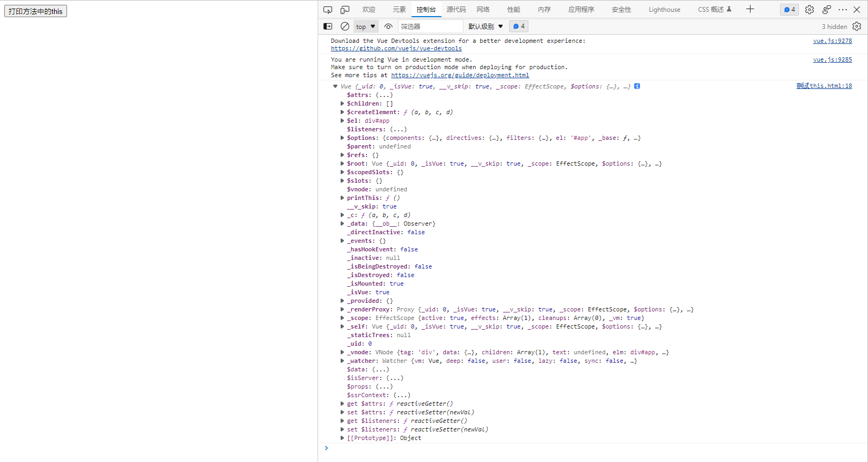Screen dimensions: 868x462
Task: Expand the $refs property
Action: tap(342, 155)
